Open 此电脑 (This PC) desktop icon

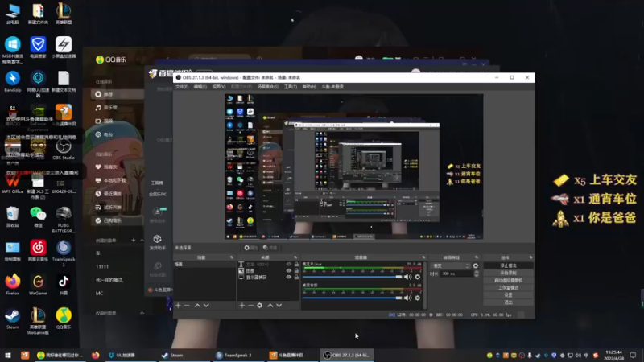click(12, 14)
